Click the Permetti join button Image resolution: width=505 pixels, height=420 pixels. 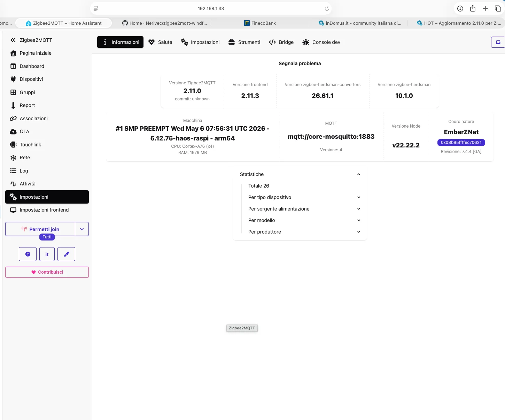(40, 229)
